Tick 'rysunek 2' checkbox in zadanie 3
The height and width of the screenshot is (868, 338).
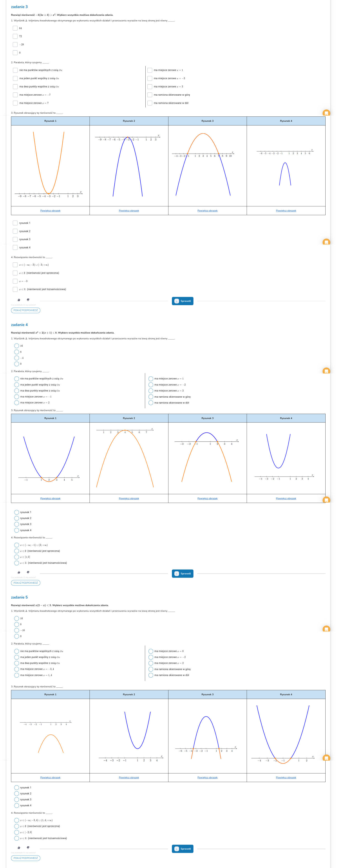(x=15, y=231)
